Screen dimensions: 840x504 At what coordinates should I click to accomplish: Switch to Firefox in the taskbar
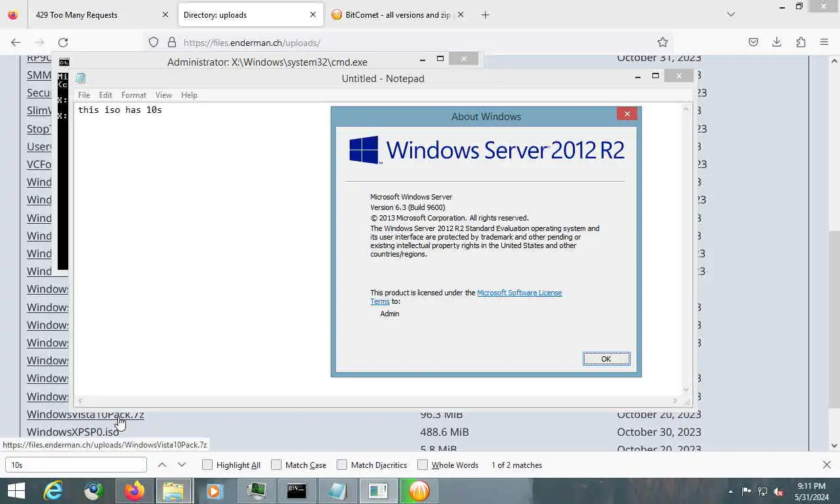click(135, 491)
